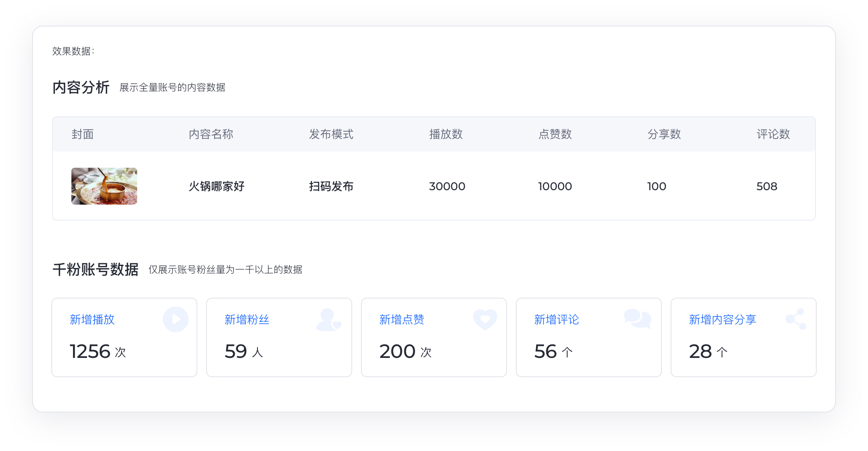868x451 pixels.
Task: Click the 新增内容分享 label
Action: click(723, 319)
